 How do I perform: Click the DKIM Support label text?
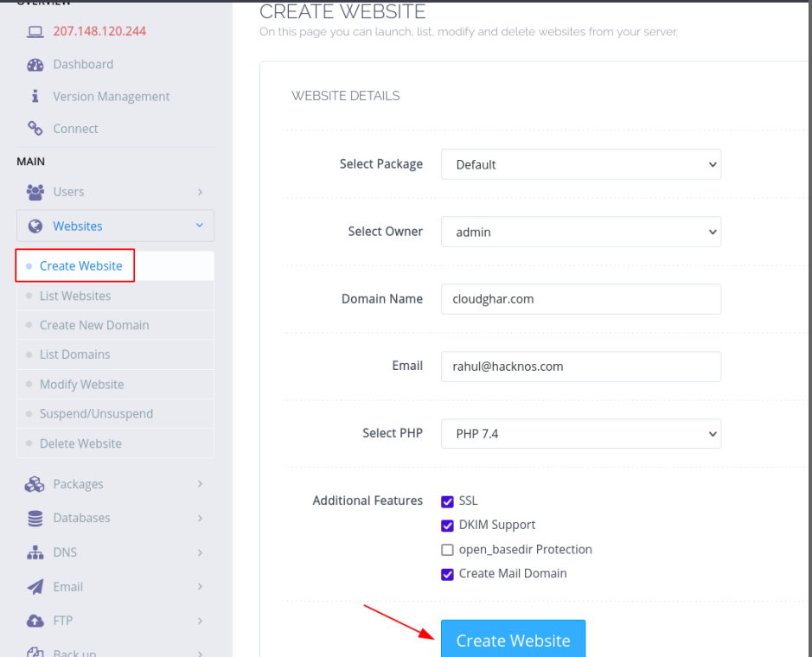[497, 525]
